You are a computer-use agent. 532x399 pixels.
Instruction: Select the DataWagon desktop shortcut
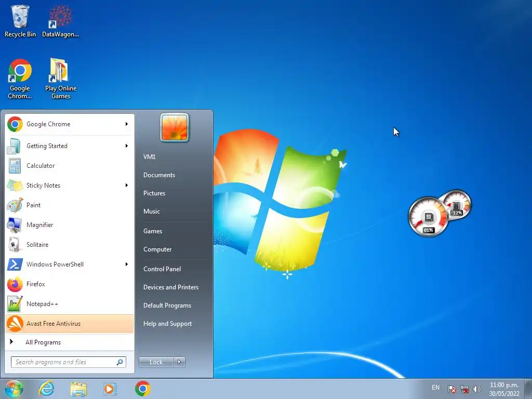60,21
